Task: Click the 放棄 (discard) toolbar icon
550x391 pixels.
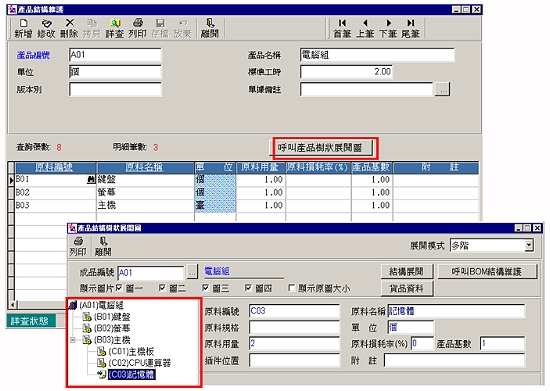Action: coord(183,28)
